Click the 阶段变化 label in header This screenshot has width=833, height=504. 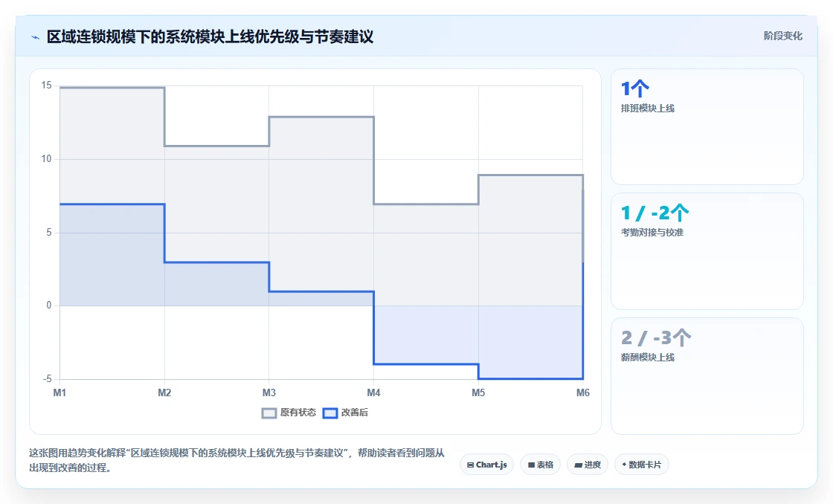[x=782, y=36]
